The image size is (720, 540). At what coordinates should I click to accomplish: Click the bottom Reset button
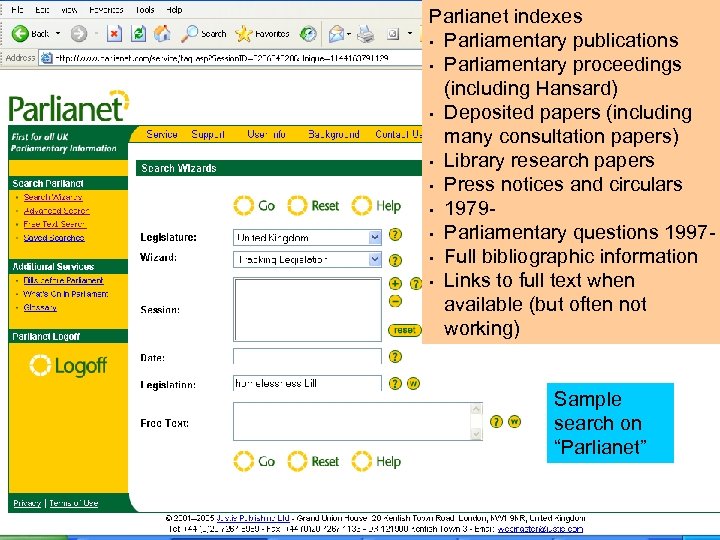(313, 461)
